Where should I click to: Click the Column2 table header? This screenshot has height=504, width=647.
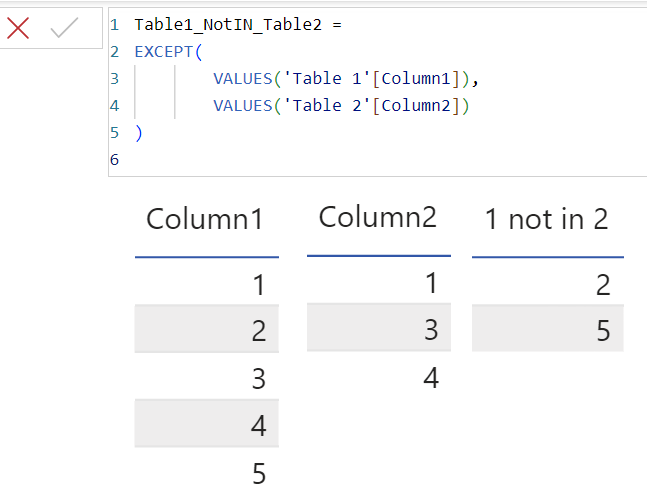pyautogui.click(x=378, y=217)
